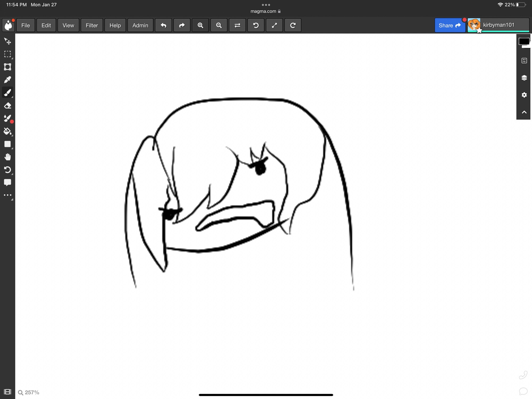Open the Magma flame logo menu
Screen dimensions: 532x399
8,25
